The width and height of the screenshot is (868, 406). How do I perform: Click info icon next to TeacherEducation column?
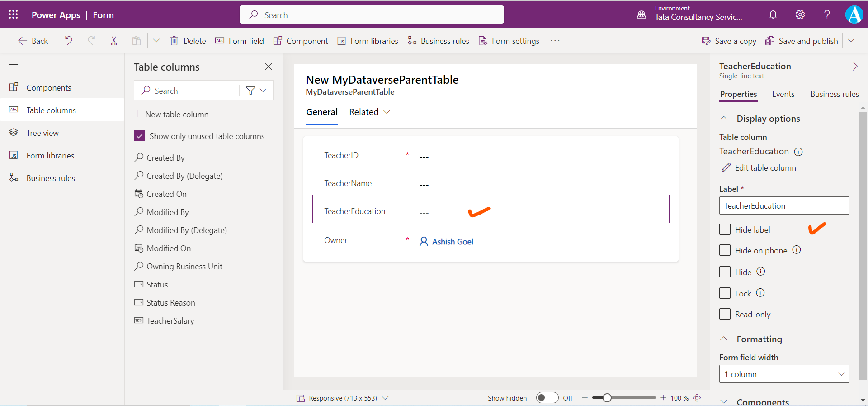pyautogui.click(x=798, y=152)
